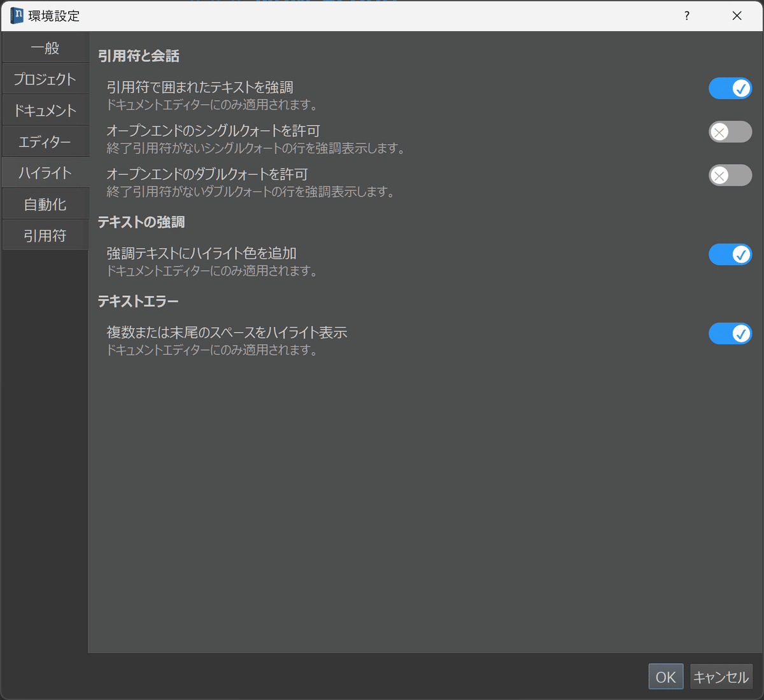
Task: Confirm settings with the OK button
Action: coord(666,677)
